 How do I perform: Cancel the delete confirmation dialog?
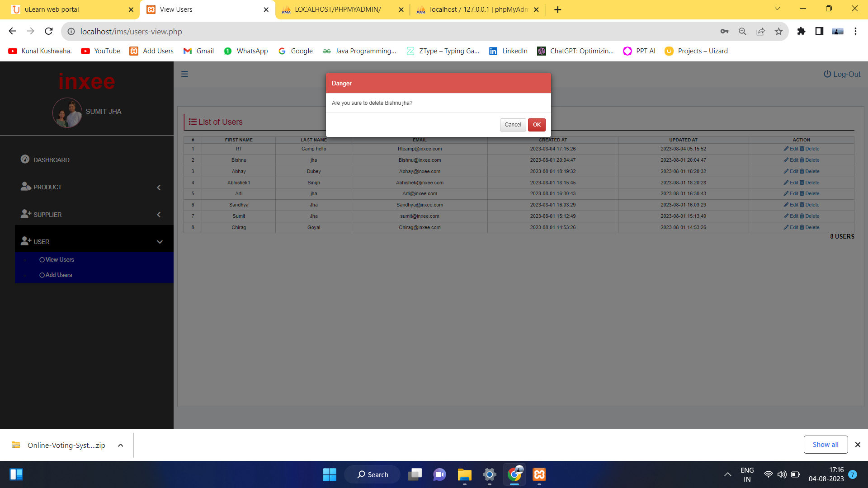(x=512, y=125)
